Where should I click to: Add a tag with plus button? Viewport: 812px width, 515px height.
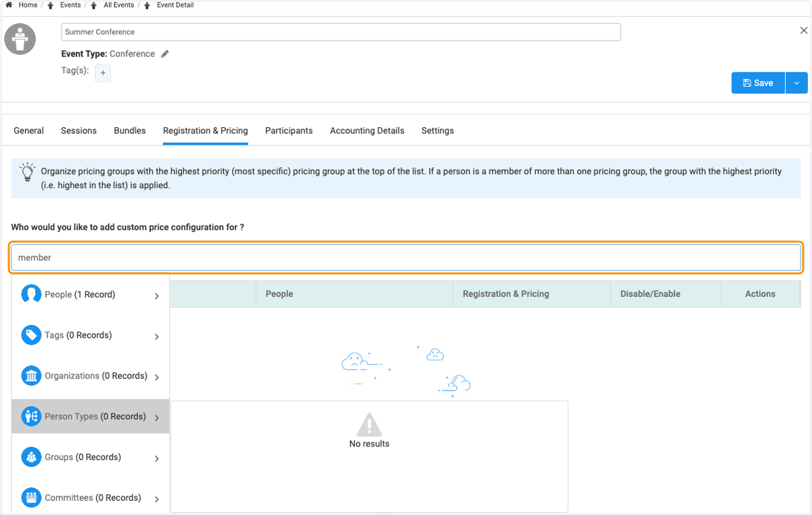click(x=103, y=73)
